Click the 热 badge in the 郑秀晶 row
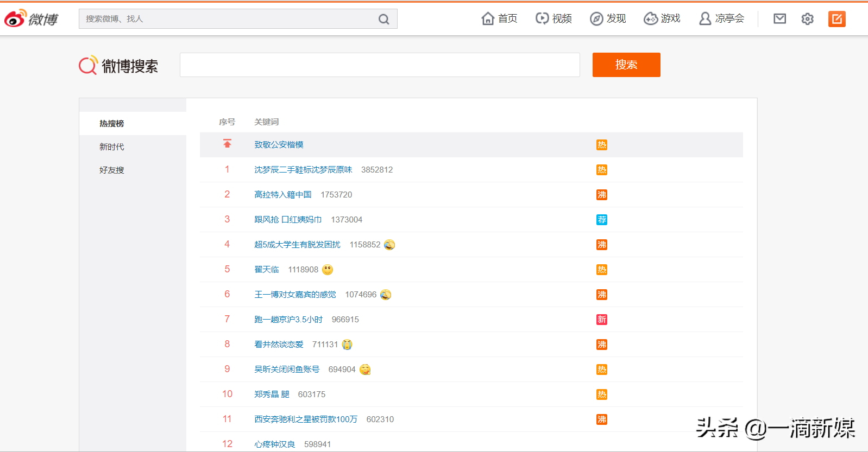Image resolution: width=868 pixels, height=452 pixels. 602,394
